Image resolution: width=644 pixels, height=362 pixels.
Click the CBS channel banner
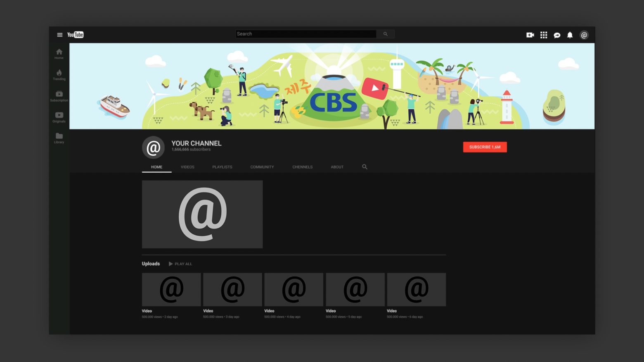point(332,86)
